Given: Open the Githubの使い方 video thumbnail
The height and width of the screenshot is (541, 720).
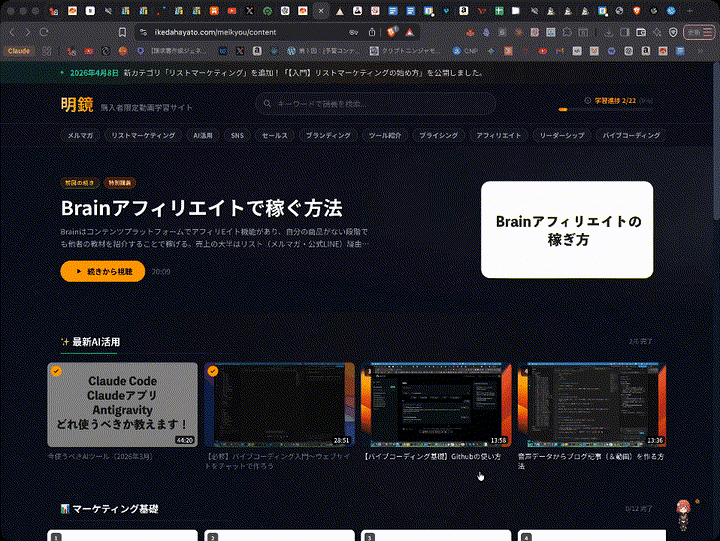Looking at the screenshot, I should (437, 404).
